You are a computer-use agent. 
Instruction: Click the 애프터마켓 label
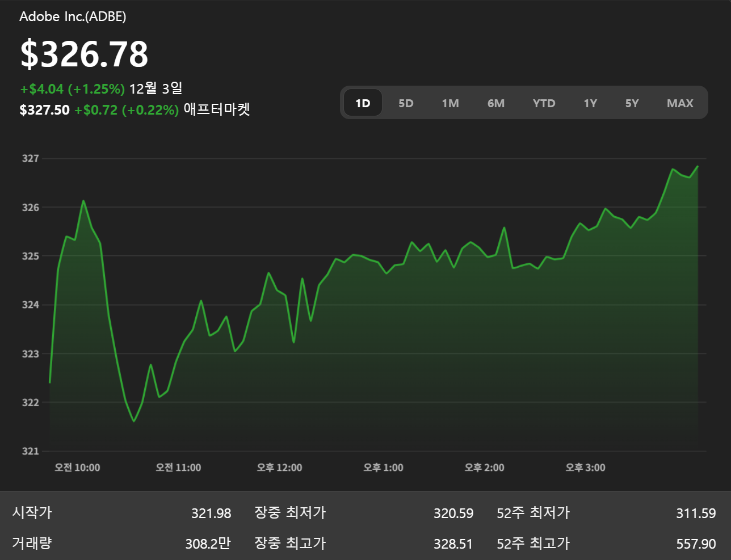[x=217, y=110]
